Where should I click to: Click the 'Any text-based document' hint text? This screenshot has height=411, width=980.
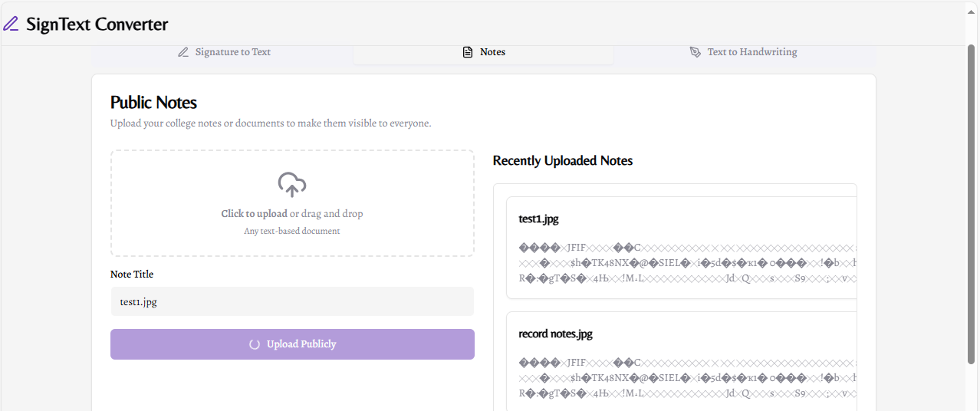(x=292, y=231)
